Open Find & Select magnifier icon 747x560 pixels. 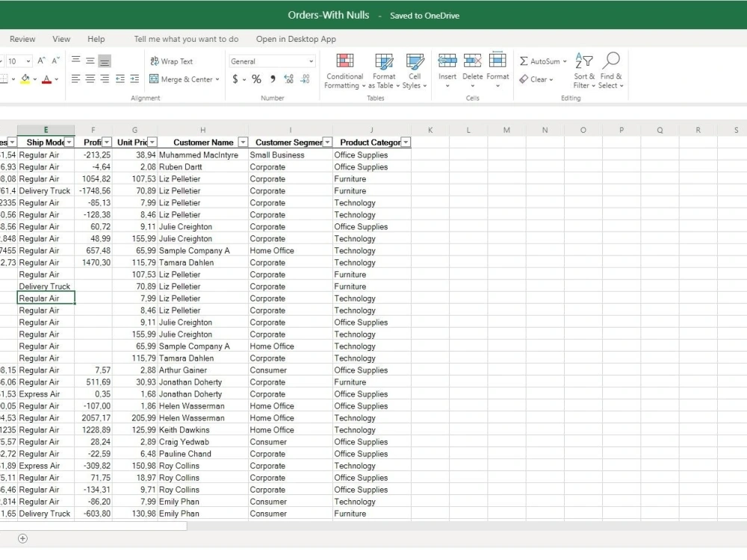(x=611, y=61)
